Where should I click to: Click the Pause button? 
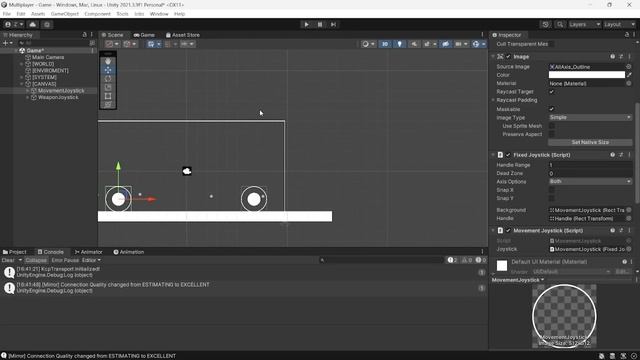click(x=320, y=24)
